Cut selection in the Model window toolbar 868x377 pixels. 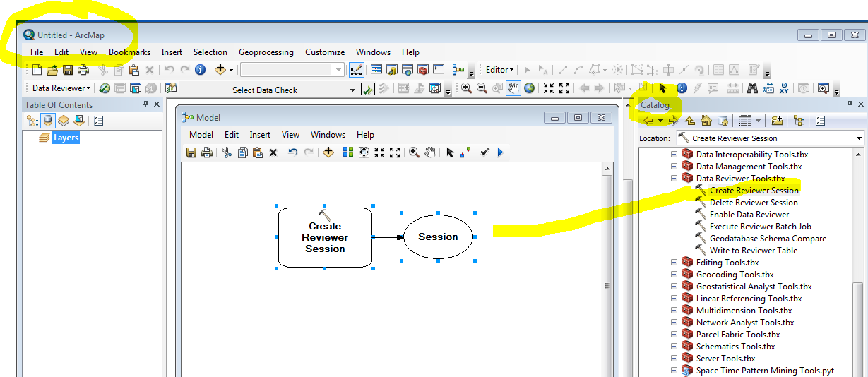(227, 152)
